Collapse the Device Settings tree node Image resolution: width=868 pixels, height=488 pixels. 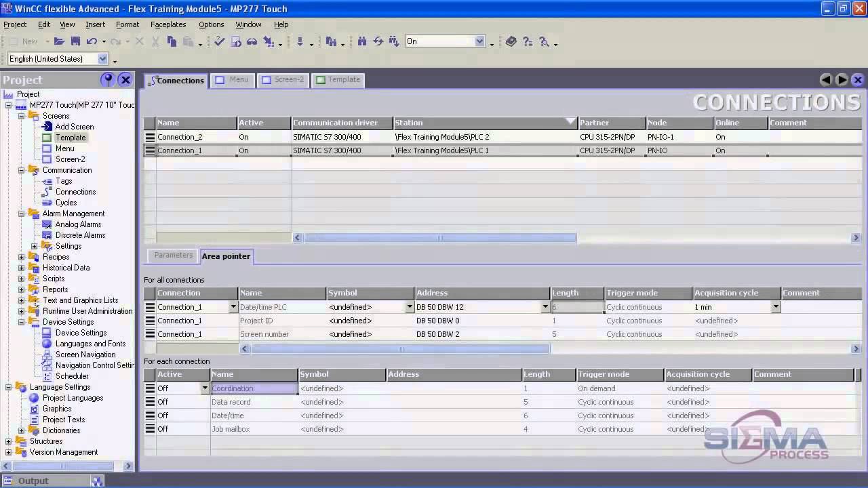[x=21, y=322]
